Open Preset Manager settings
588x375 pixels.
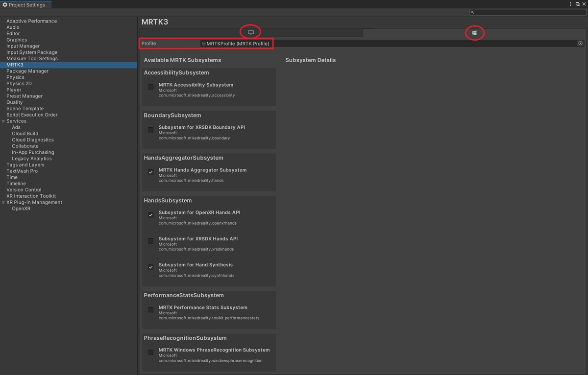point(24,96)
